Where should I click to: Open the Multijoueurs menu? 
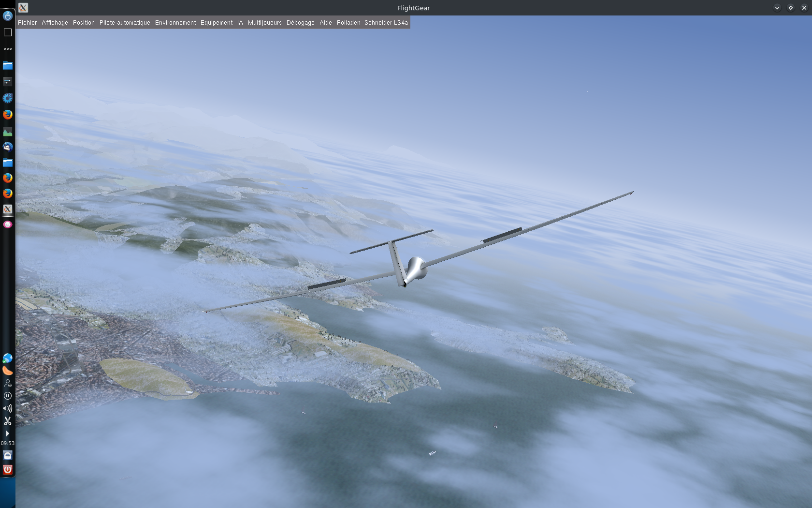[x=264, y=23]
